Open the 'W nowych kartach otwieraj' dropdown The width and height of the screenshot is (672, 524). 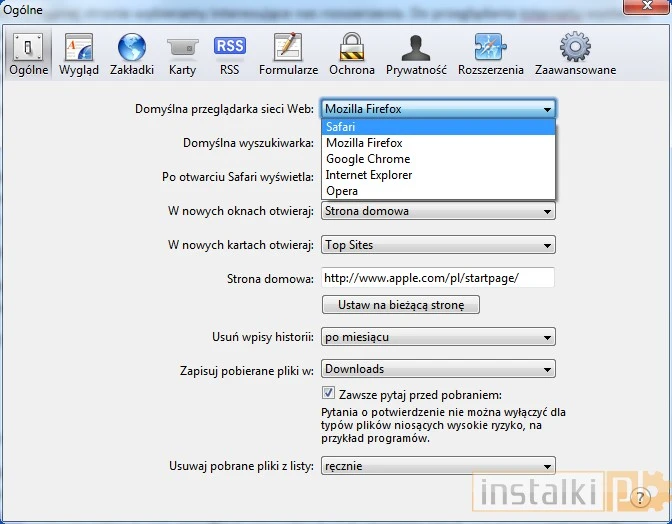tap(438, 245)
